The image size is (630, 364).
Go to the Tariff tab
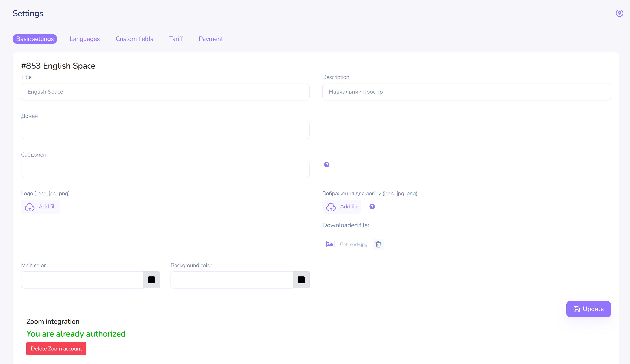[176, 39]
